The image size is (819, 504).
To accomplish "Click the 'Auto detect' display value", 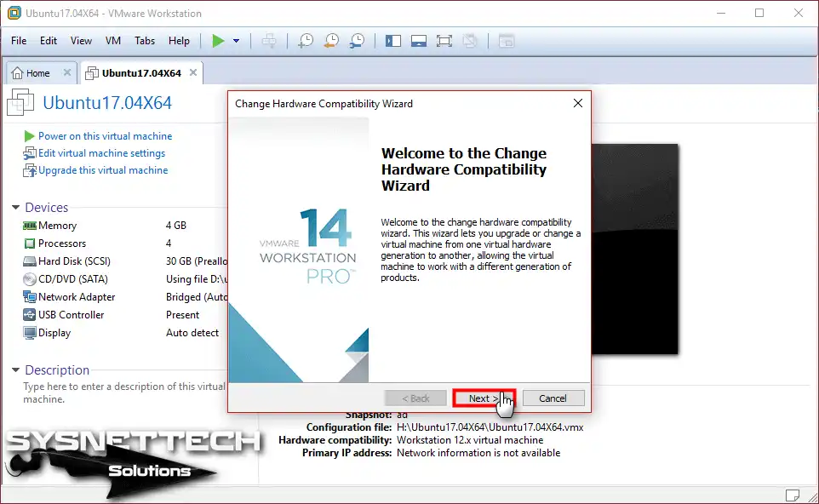I will (x=192, y=333).
